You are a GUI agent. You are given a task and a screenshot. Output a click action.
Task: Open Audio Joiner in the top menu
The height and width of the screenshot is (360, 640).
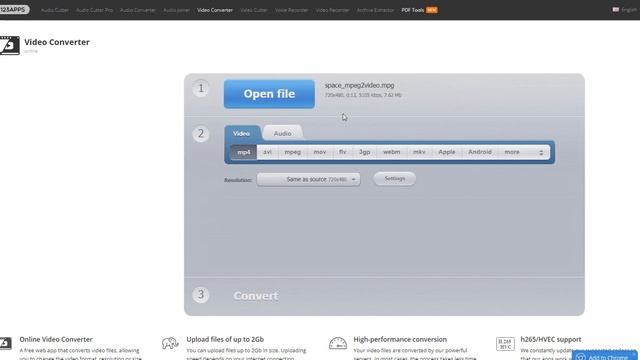click(176, 10)
